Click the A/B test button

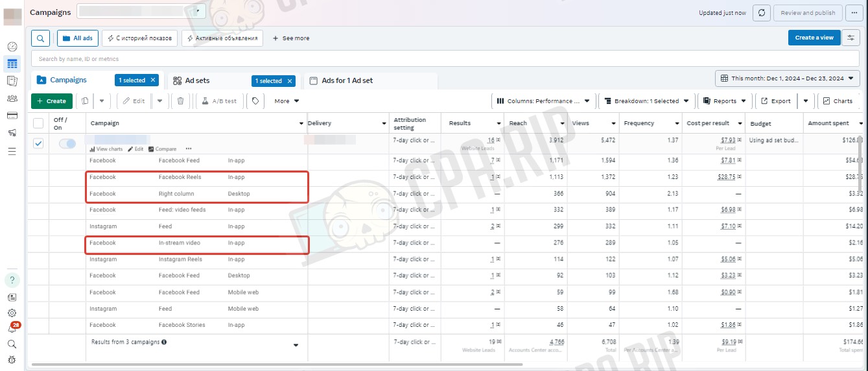[x=218, y=101]
